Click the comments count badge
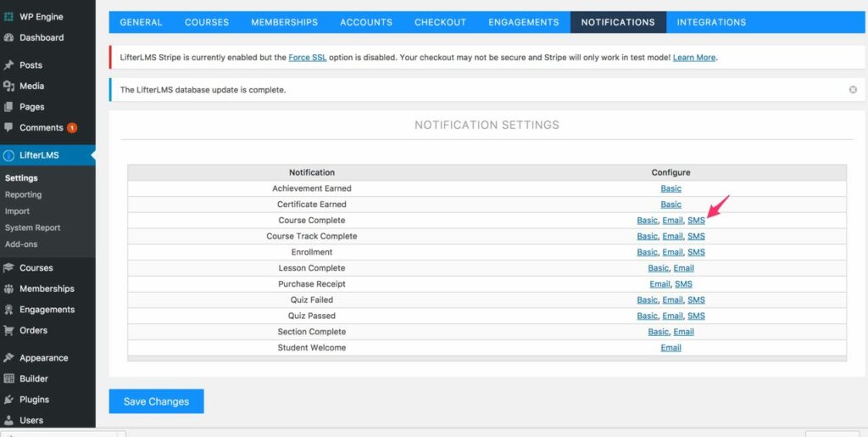The image size is (868, 437). pos(72,128)
